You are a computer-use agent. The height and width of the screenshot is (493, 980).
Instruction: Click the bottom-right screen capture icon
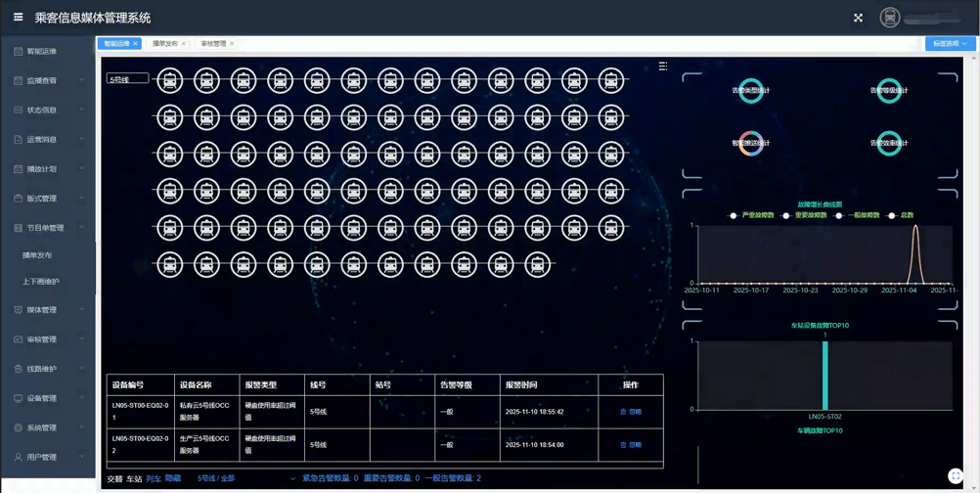955,476
